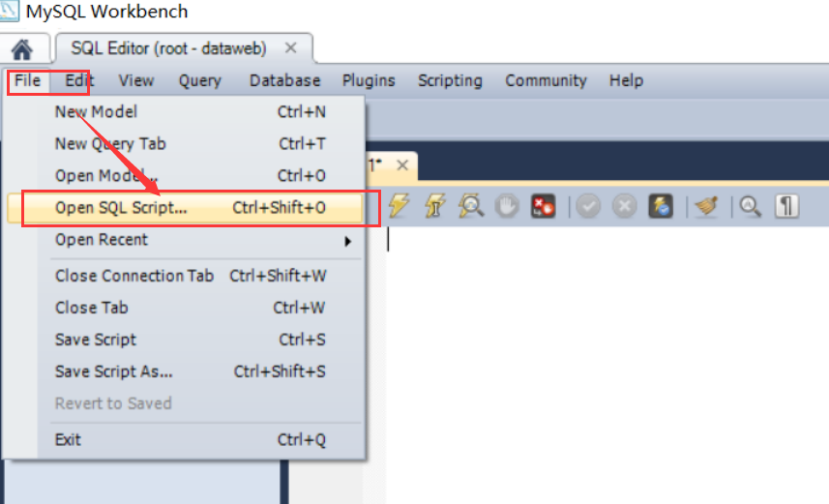Click the Home icon tab

[x=22, y=49]
